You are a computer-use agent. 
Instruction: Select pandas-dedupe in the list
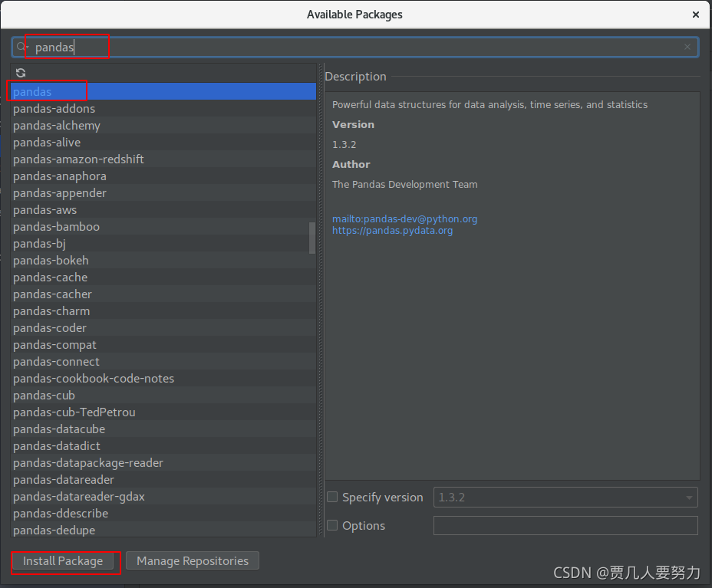pyautogui.click(x=163, y=530)
